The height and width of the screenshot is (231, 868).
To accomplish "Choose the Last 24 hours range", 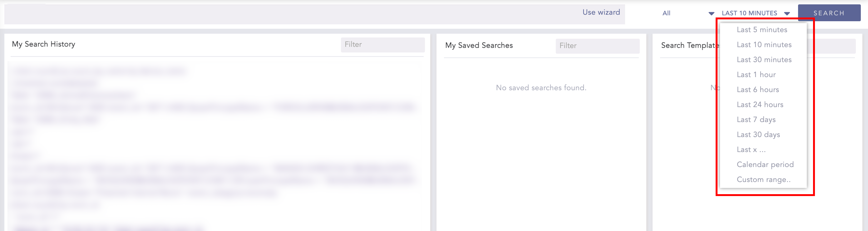I will [760, 104].
